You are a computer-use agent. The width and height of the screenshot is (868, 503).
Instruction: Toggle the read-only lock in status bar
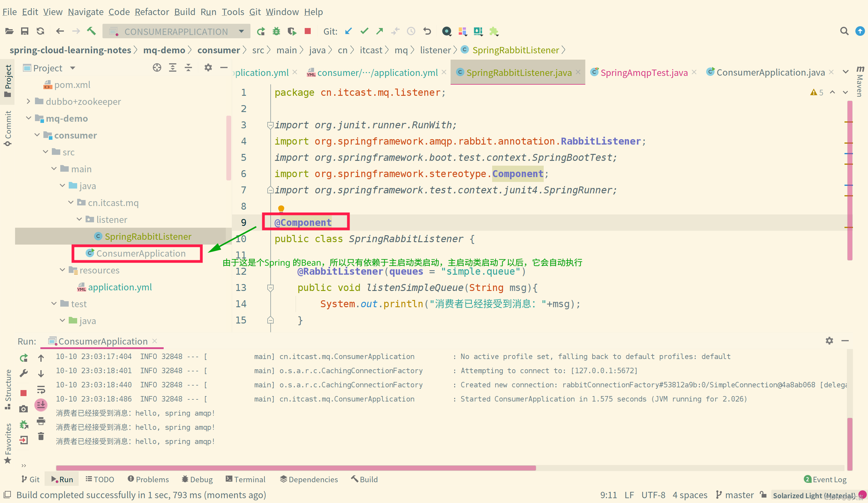pos(764,495)
